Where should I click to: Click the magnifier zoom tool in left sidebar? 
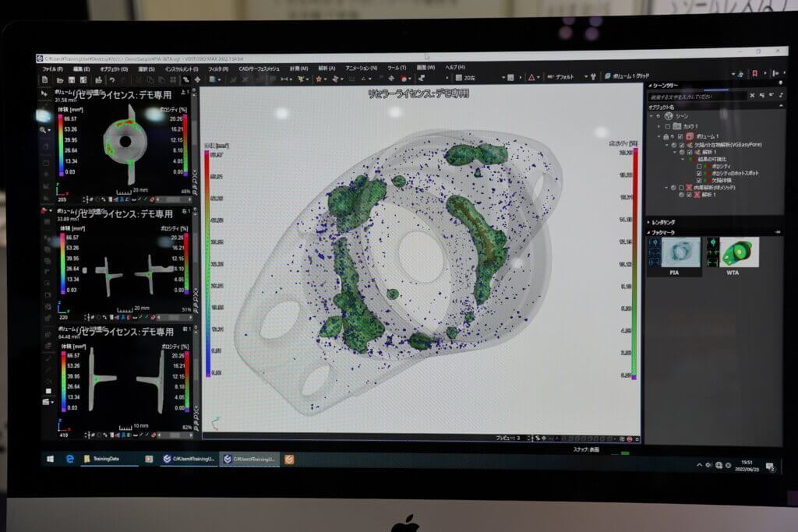tap(43, 130)
